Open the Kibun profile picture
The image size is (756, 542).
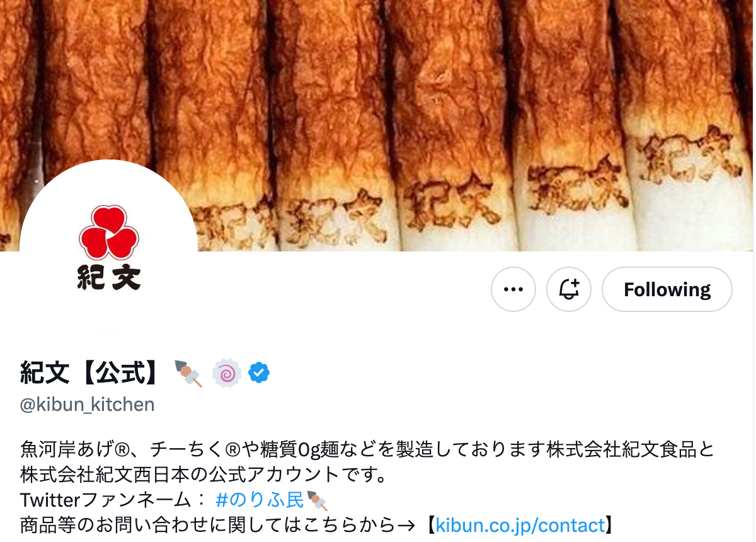pos(109,249)
